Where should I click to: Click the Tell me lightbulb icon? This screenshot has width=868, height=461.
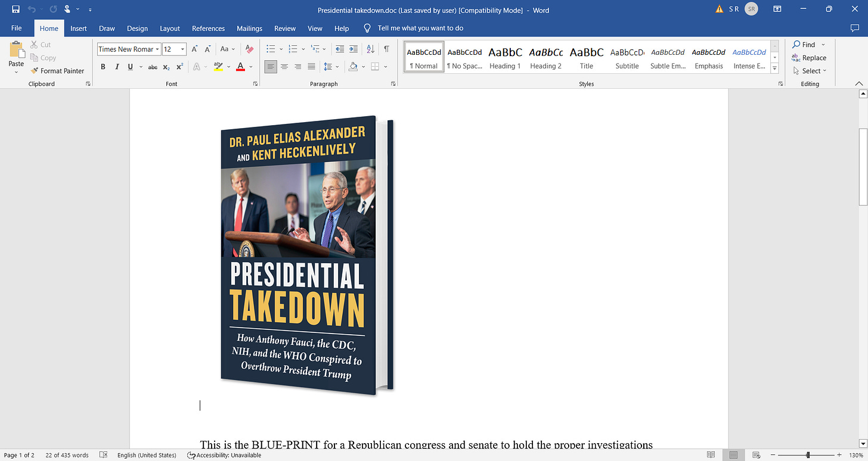[x=368, y=28]
